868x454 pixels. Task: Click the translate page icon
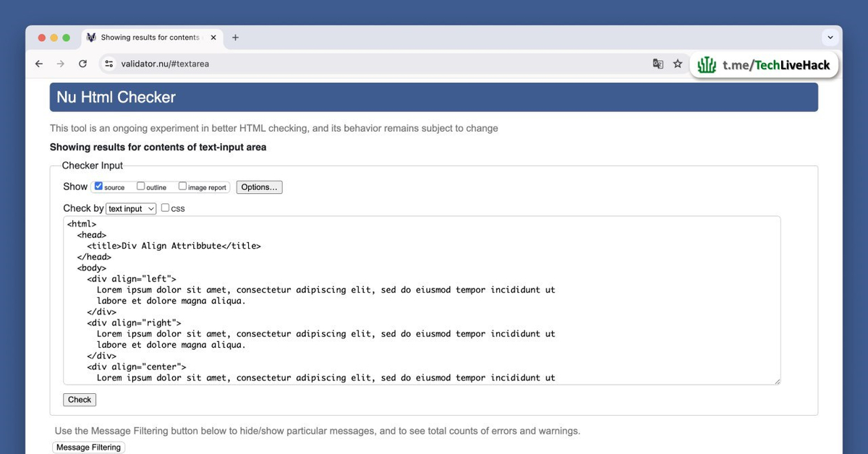point(658,64)
